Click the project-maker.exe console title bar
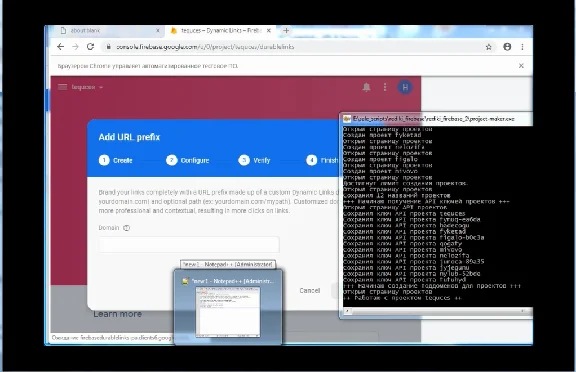The image size is (576, 372). (437, 119)
